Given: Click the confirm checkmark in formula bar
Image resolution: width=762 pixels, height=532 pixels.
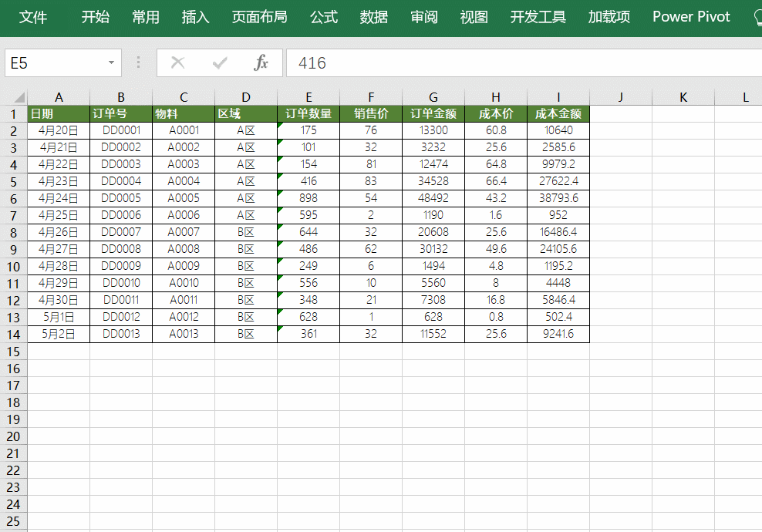Looking at the screenshot, I should pyautogui.click(x=220, y=62).
